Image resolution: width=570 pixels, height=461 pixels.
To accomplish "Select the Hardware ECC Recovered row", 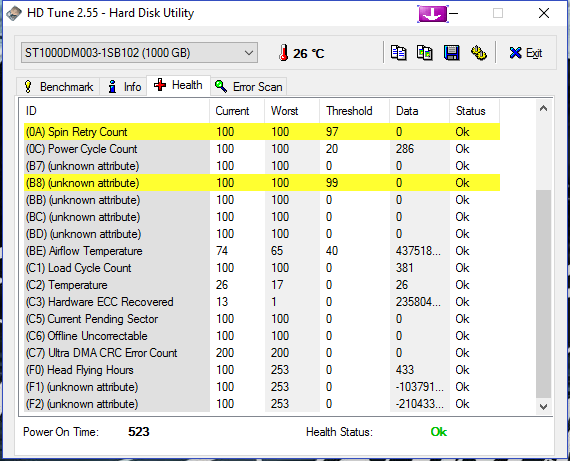I will tap(262, 302).
